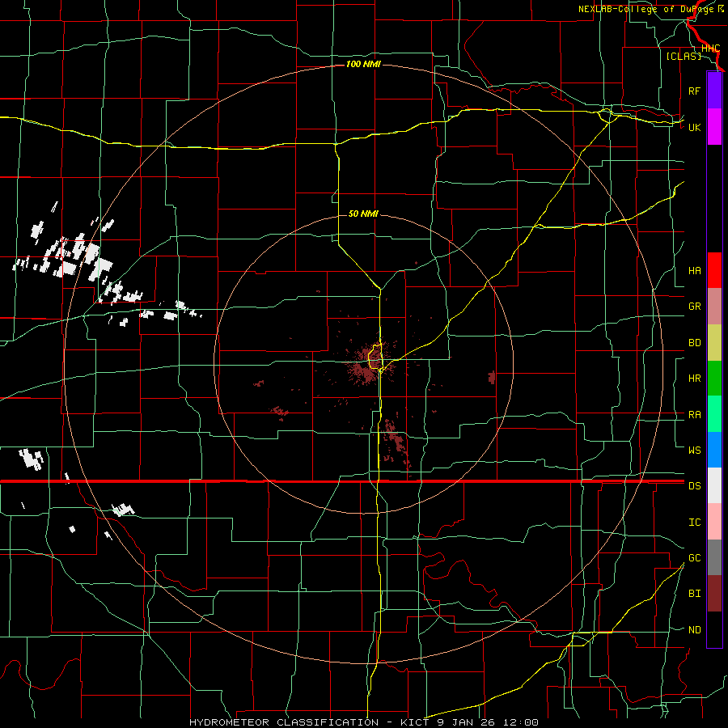Click the 50 NMI range ring label
The height and width of the screenshot is (728, 728).
tap(363, 214)
